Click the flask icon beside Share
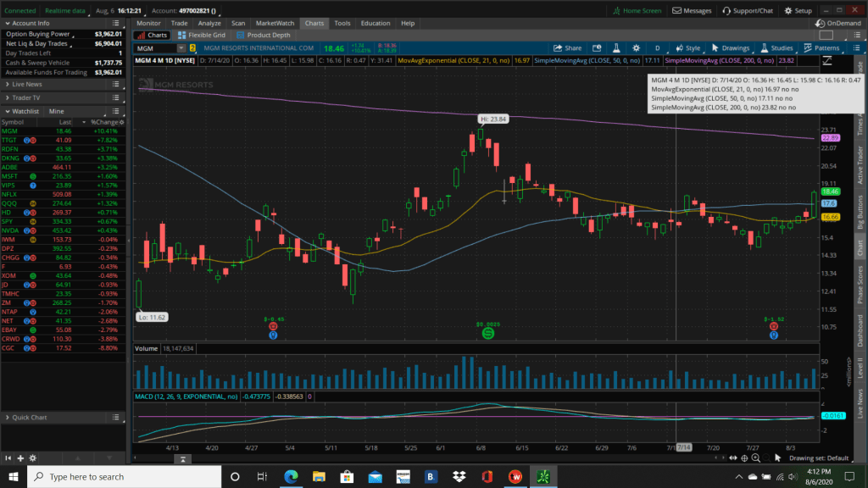The image size is (868, 488). point(615,48)
